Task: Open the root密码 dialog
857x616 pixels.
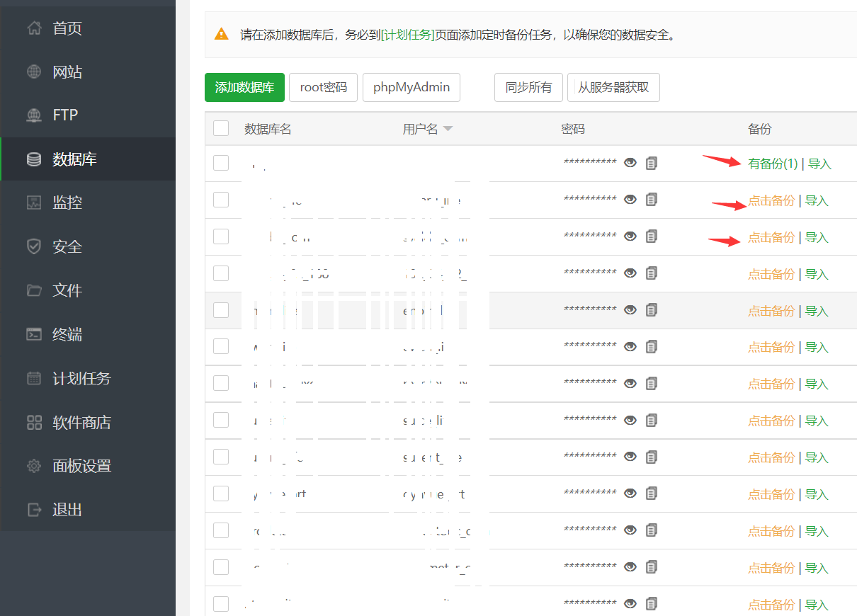Action: coord(323,88)
